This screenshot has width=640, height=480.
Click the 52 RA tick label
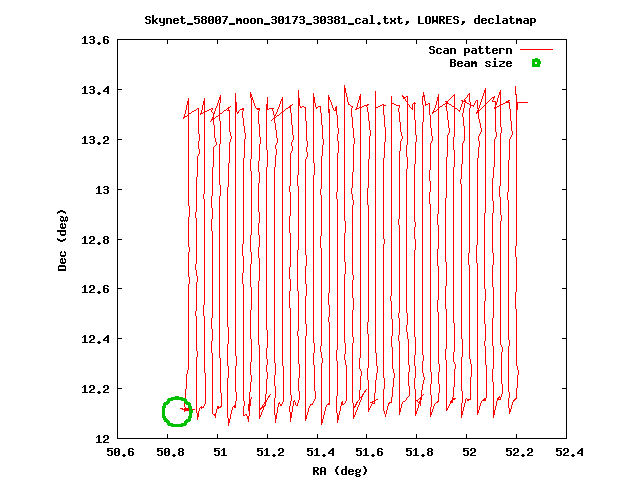(469, 452)
